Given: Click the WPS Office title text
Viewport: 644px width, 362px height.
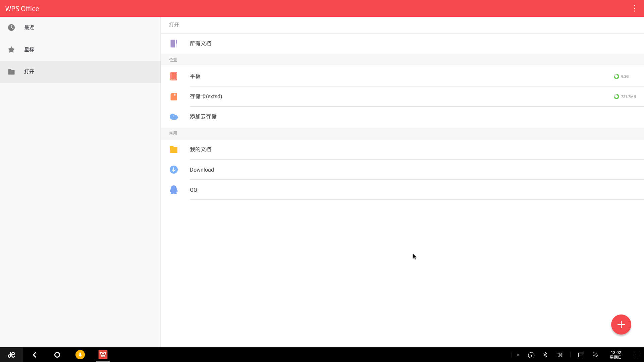Looking at the screenshot, I should pos(22,9).
